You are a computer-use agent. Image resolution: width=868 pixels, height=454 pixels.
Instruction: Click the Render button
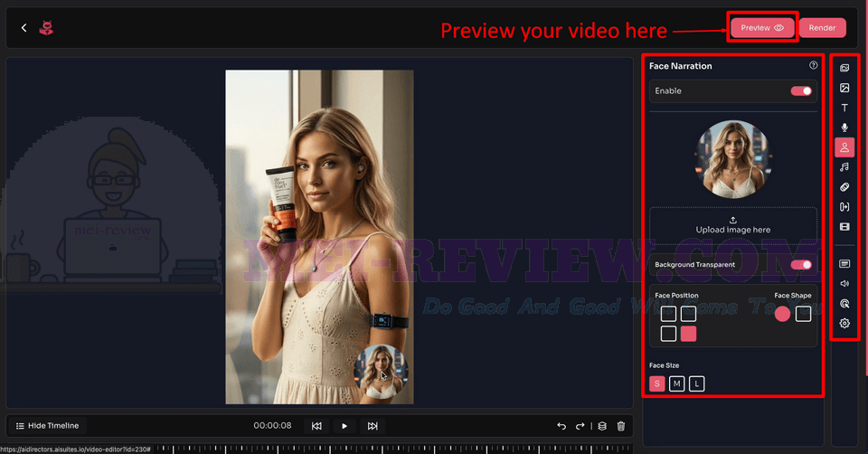tap(822, 28)
